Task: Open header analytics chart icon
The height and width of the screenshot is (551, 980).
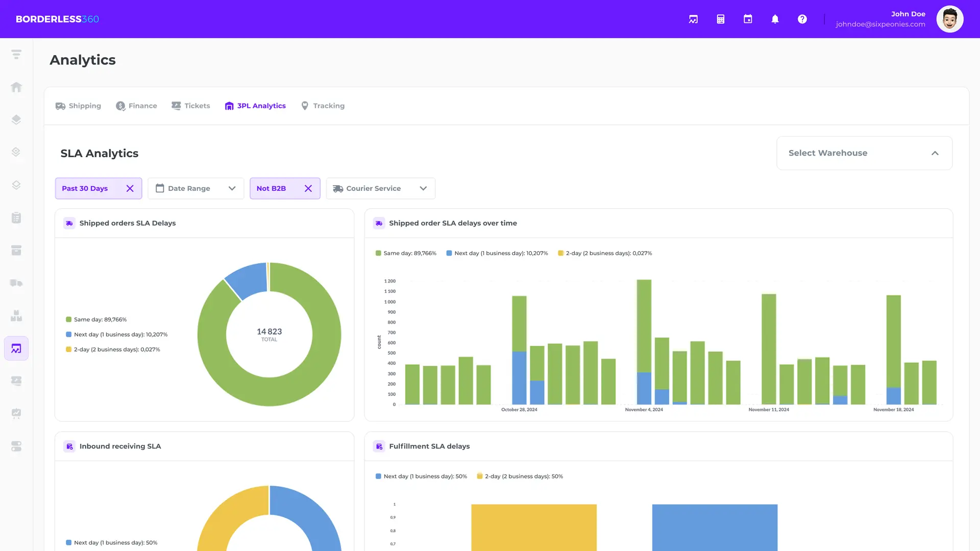Action: click(x=693, y=19)
